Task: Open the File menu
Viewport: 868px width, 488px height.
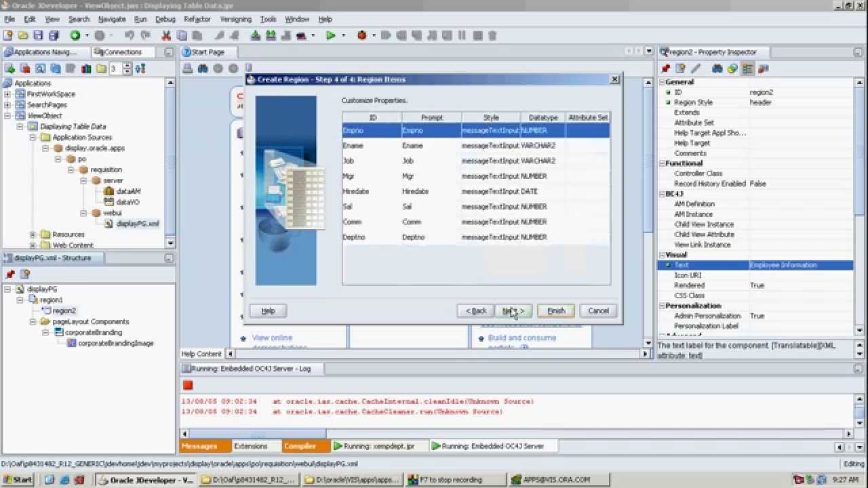Action: [9, 20]
